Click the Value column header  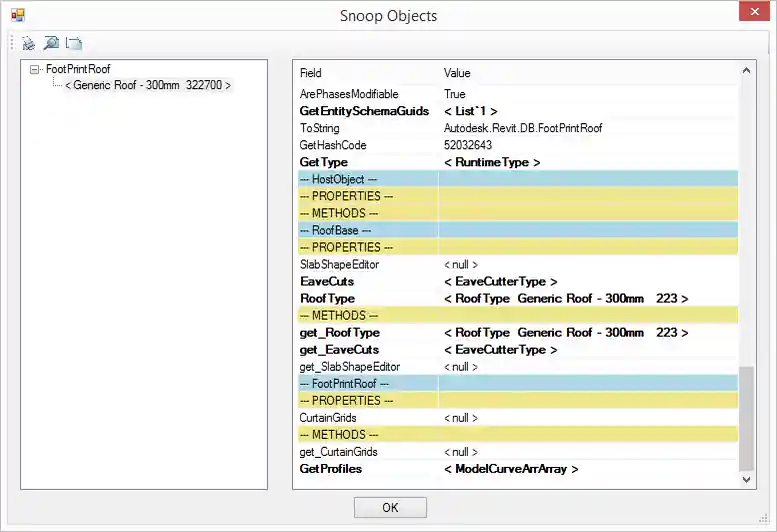[457, 73]
